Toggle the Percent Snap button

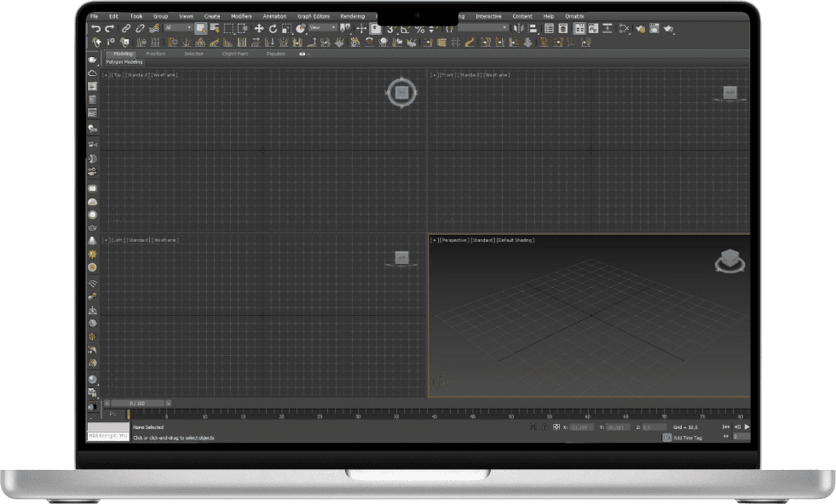point(419,28)
